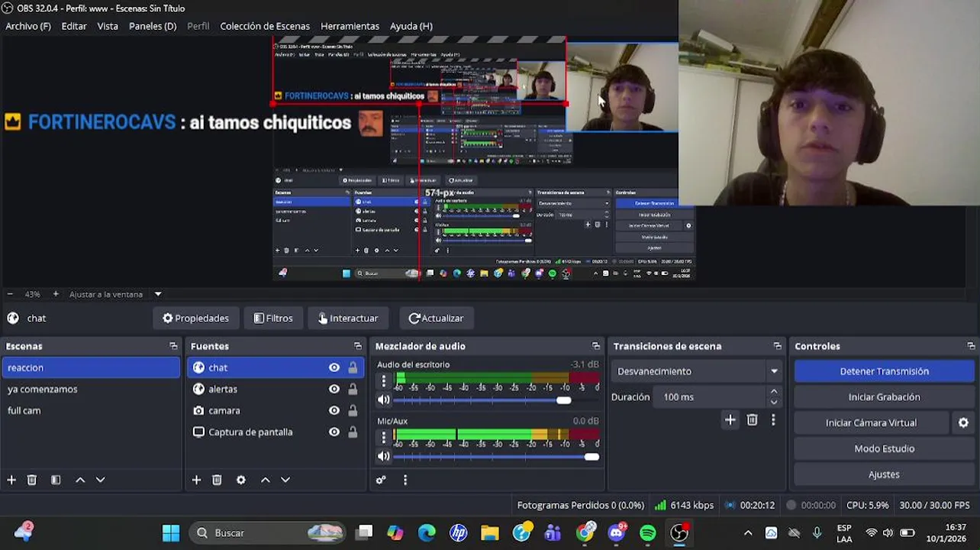Screen dimensions: 980x550
Task: Delete scene transition with trash icon
Action: pos(753,419)
